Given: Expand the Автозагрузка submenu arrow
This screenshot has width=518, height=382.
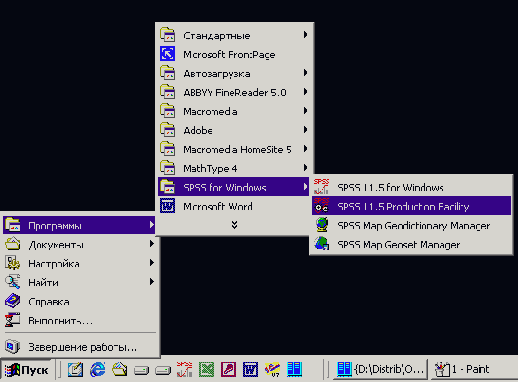Looking at the screenshot, I should 305,73.
